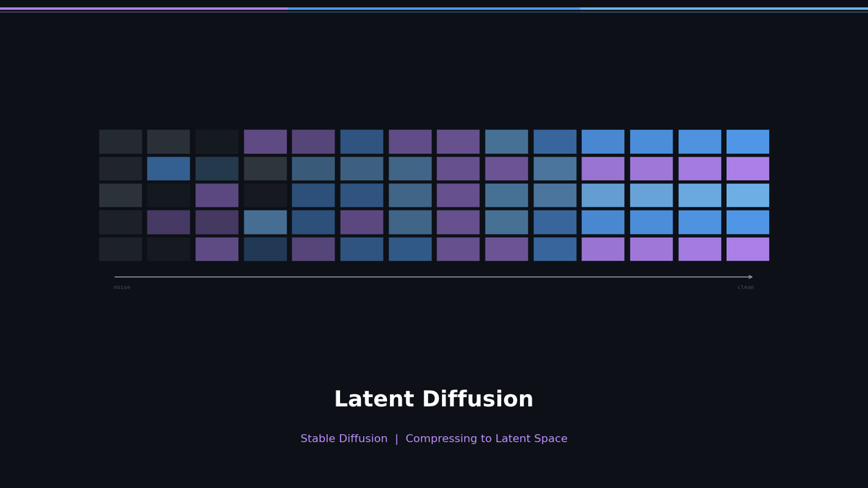Select the Compressing to Latent Space label
This screenshot has width=868, height=488.
(x=487, y=438)
